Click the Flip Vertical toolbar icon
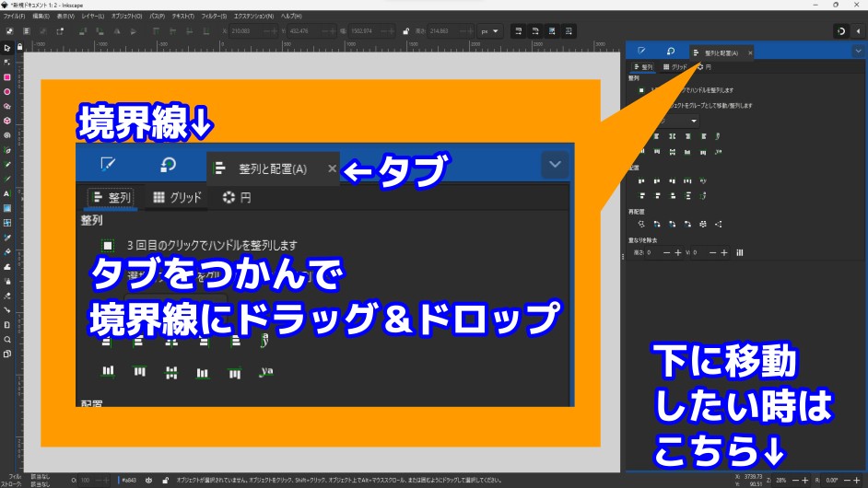 (x=134, y=31)
